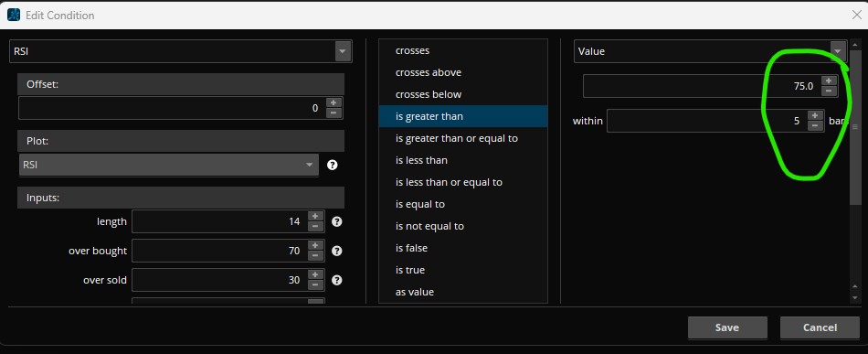
Task: Select the 'is not equal to' condition
Action: (463, 226)
